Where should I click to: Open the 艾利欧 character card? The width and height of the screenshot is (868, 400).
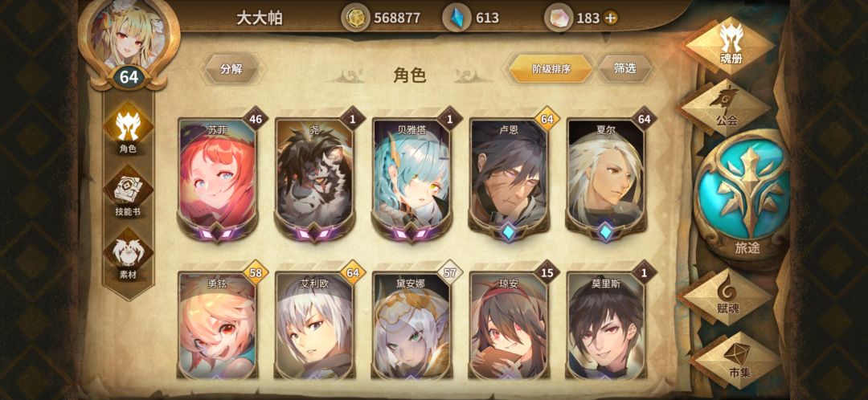coord(314,325)
